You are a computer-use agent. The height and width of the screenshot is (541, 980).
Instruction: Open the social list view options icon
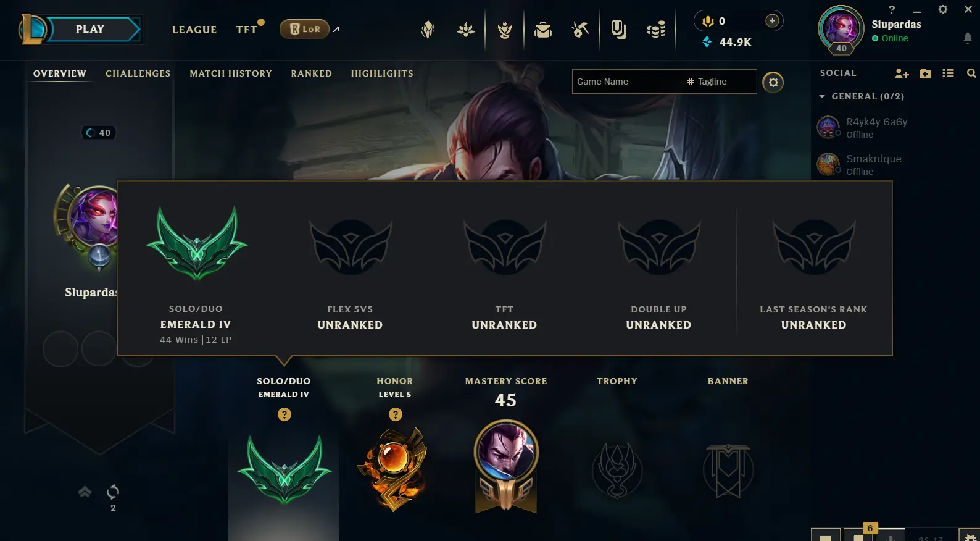pyautogui.click(x=949, y=73)
